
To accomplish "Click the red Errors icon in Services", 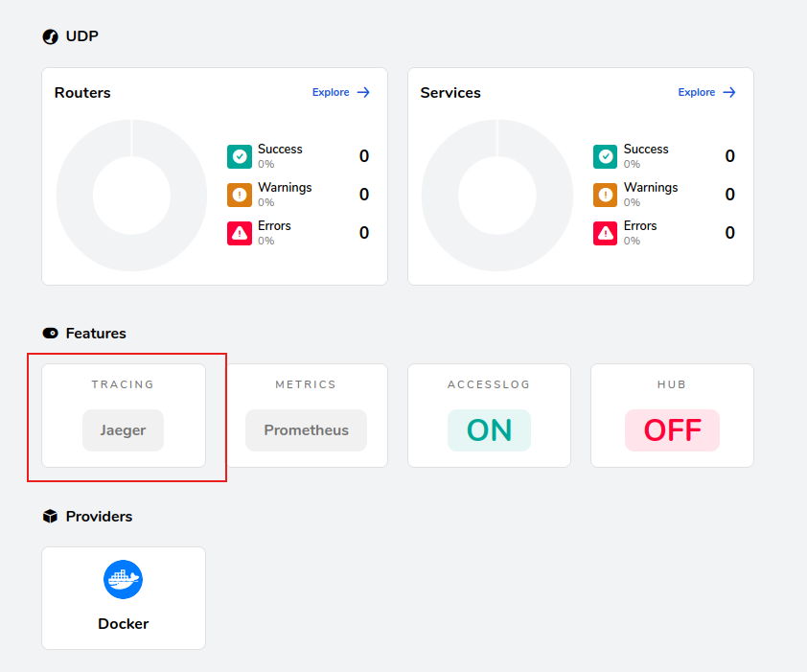I will [x=605, y=233].
